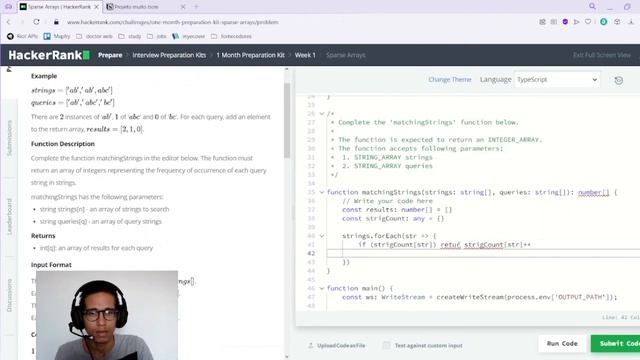Click the Riot APIs bookmark

click(x=22, y=36)
